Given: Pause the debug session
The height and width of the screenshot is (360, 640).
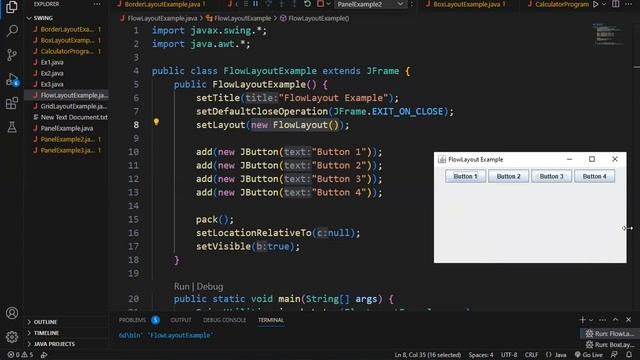Looking at the screenshot, I should click(256, 4).
